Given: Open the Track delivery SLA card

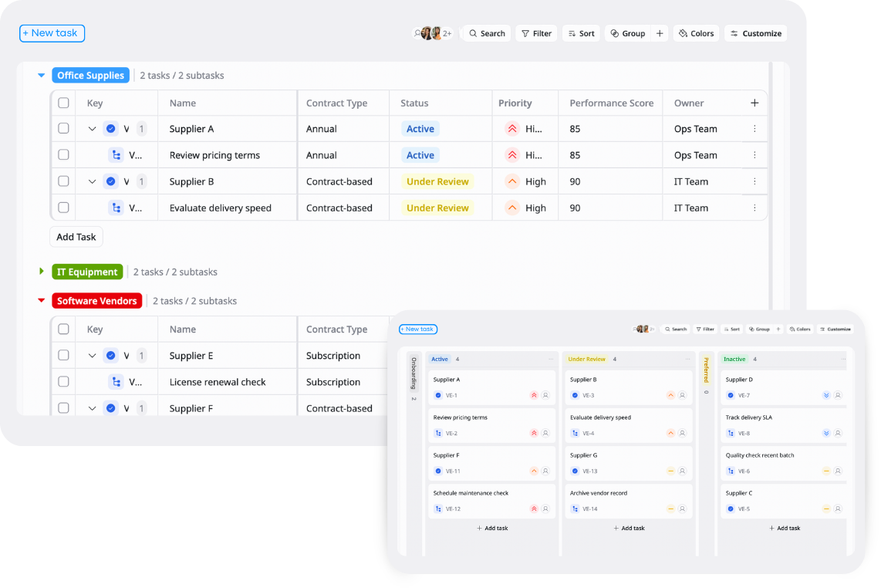Looking at the screenshot, I should point(784,424).
